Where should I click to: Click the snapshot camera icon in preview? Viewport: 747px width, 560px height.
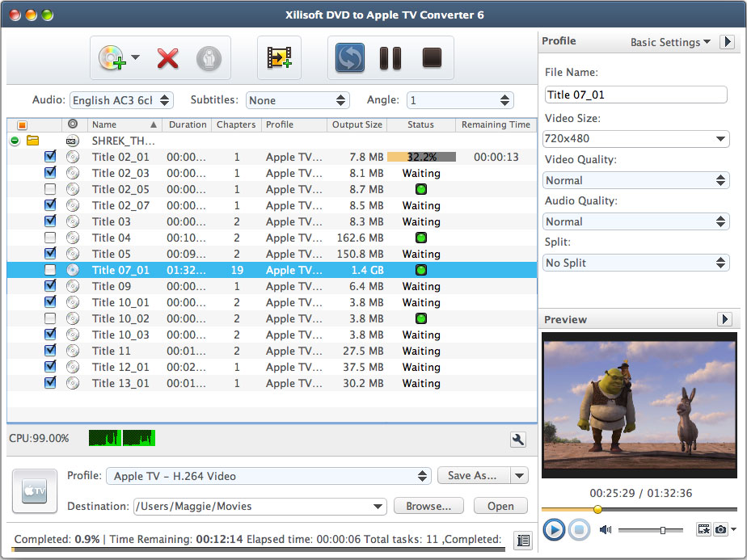(720, 530)
